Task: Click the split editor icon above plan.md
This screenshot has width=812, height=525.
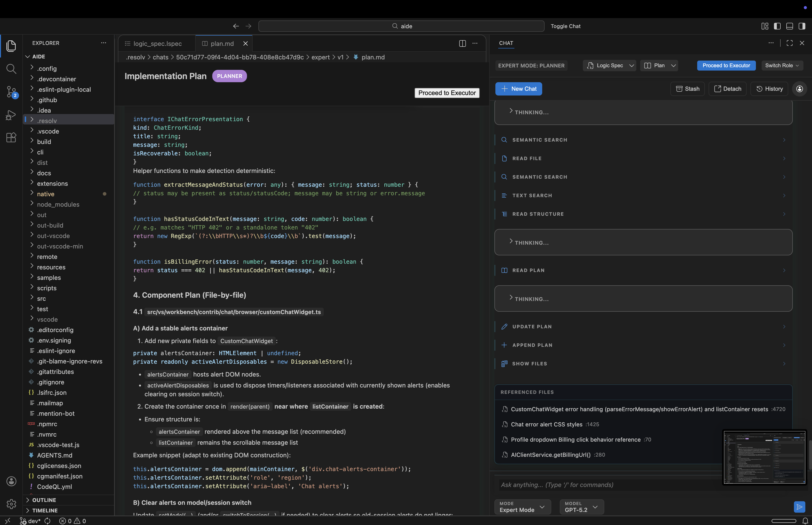Action: [x=462, y=44]
